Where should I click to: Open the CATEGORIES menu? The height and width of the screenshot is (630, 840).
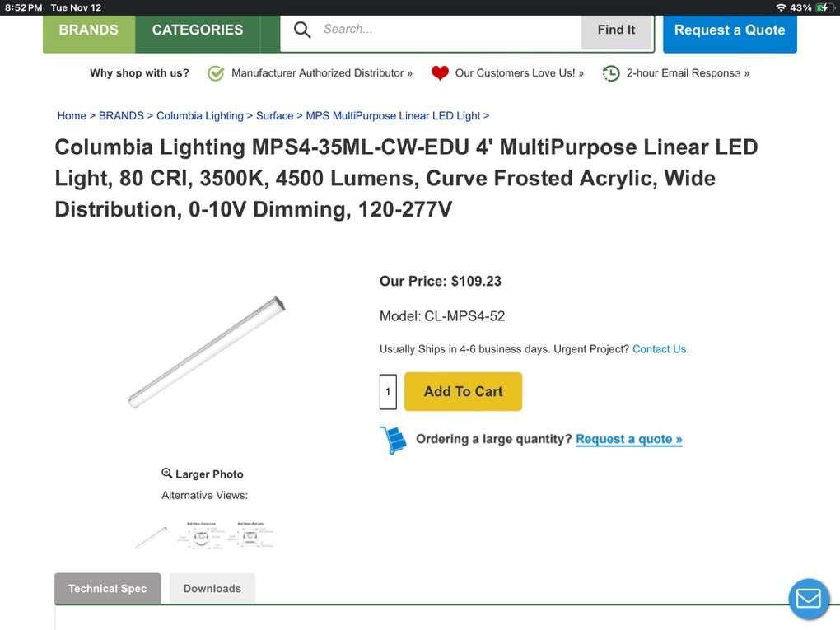196,30
